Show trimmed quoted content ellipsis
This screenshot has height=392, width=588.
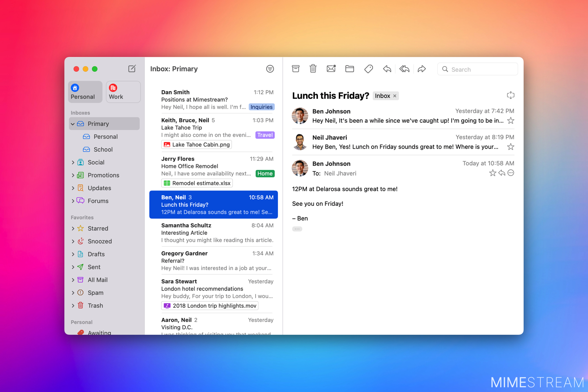[297, 229]
